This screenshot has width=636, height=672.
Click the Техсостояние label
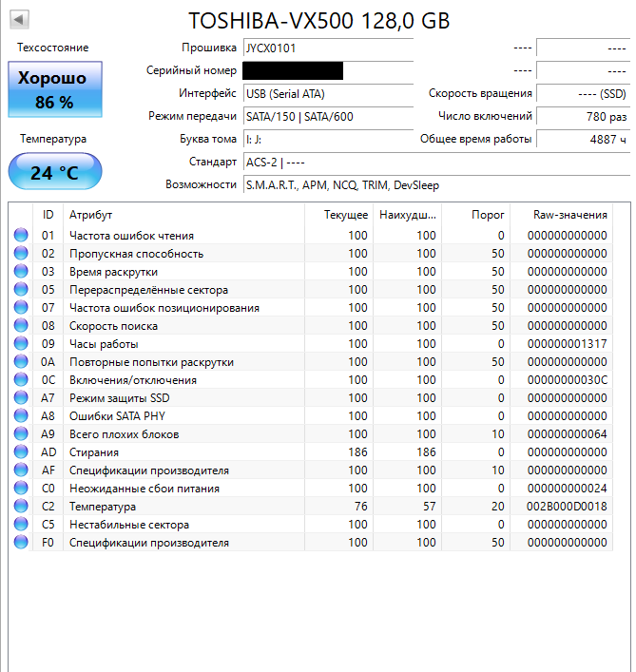click(x=52, y=48)
